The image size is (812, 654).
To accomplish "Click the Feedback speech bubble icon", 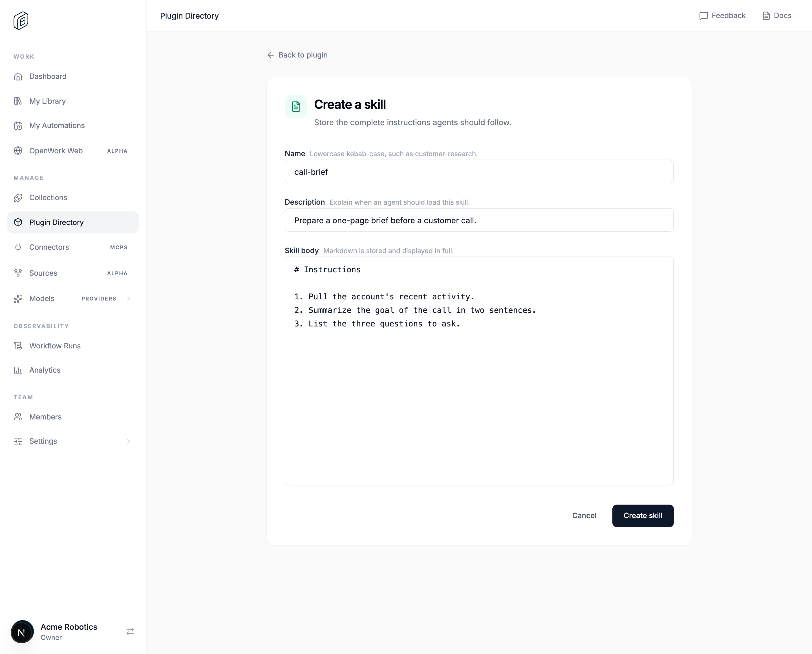I will tap(703, 16).
